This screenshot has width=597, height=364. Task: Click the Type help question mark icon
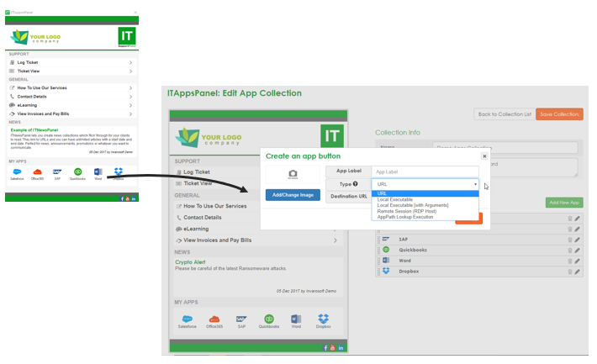[x=356, y=183]
